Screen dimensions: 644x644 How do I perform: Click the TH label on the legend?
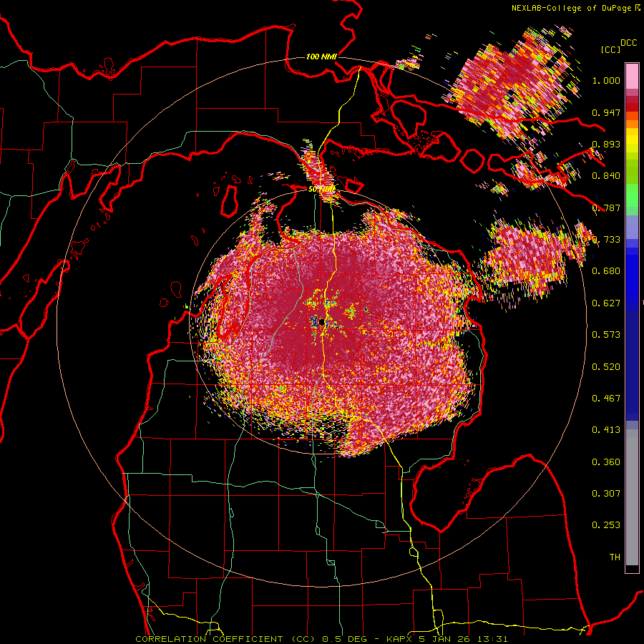pos(615,557)
